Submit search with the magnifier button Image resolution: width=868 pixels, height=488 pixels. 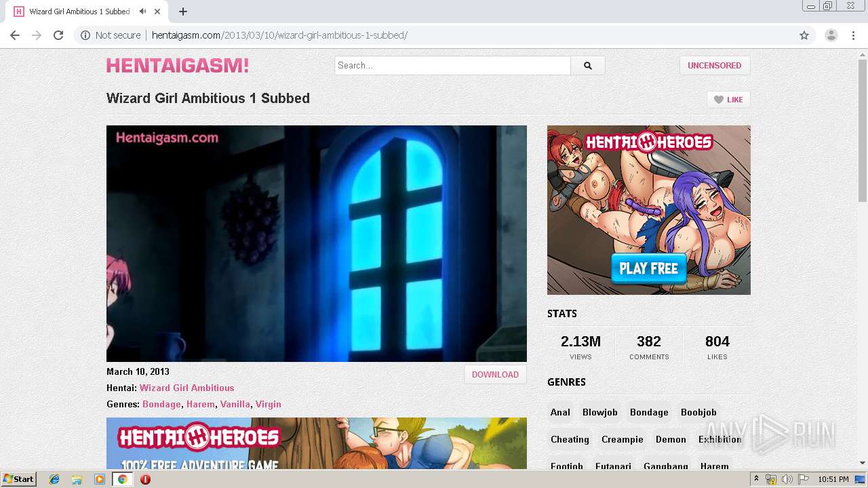pos(588,66)
